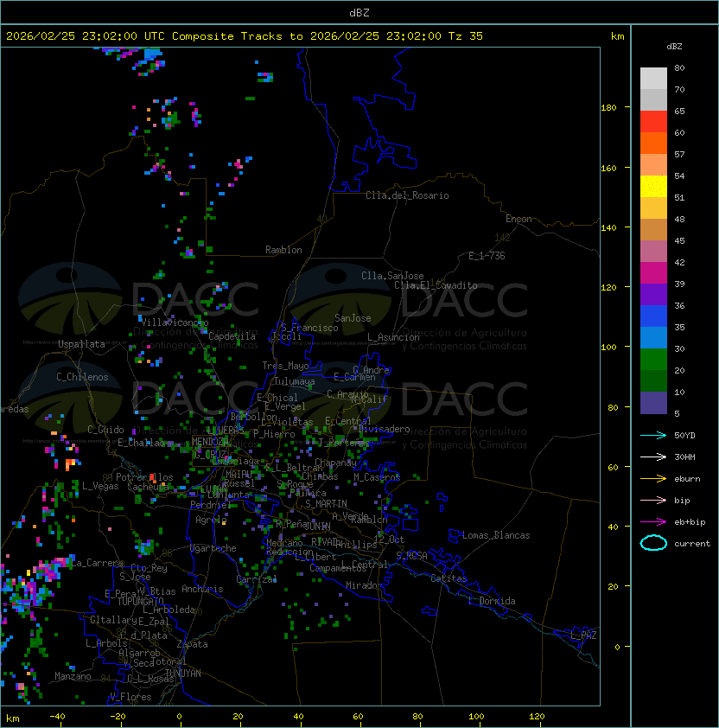Click the L_Dormida map label
This screenshot has width=719, height=728.
492,601
